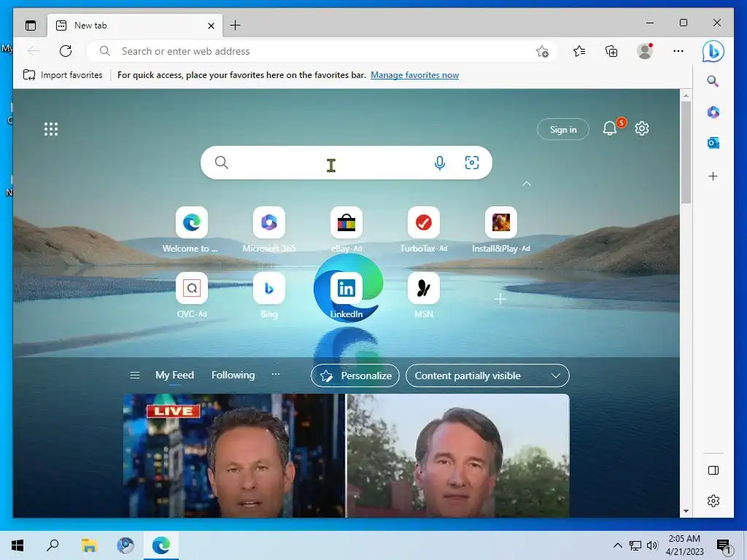This screenshot has width=747, height=560.
Task: Close the New tab tab
Action: pos(211,26)
